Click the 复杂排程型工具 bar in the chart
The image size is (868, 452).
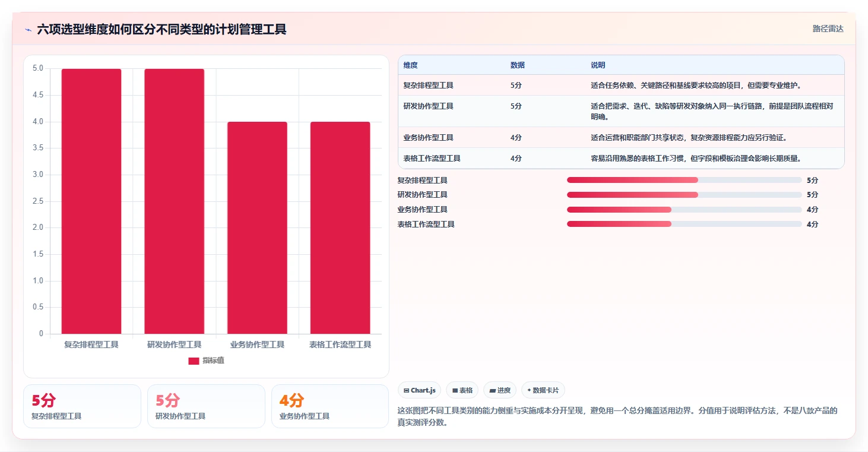click(x=91, y=201)
